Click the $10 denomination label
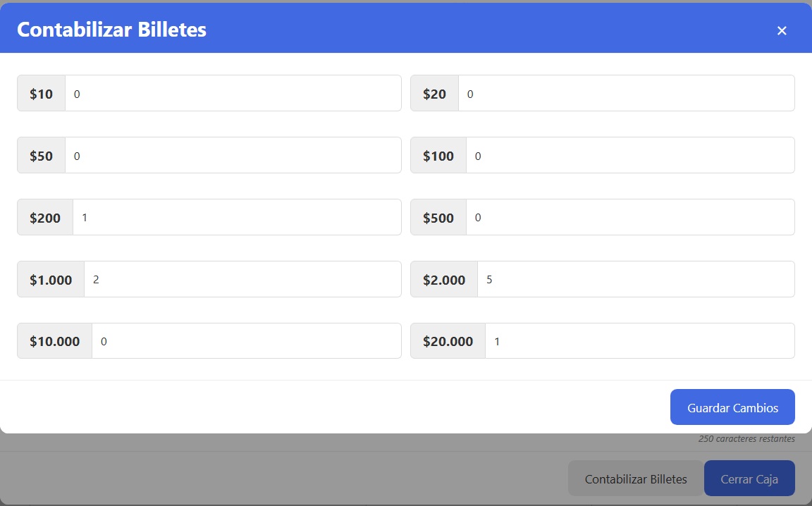812x506 pixels. pyautogui.click(x=42, y=94)
